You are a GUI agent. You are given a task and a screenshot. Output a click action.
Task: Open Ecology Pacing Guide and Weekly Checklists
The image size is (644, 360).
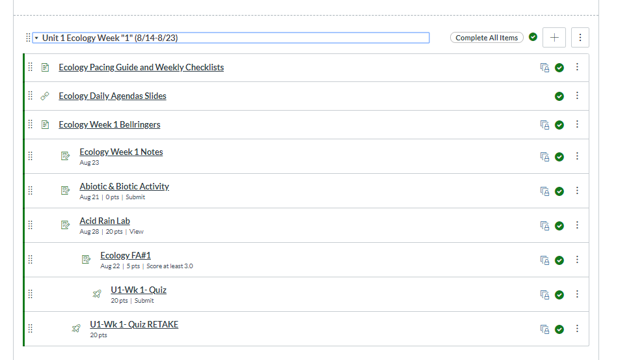click(141, 68)
